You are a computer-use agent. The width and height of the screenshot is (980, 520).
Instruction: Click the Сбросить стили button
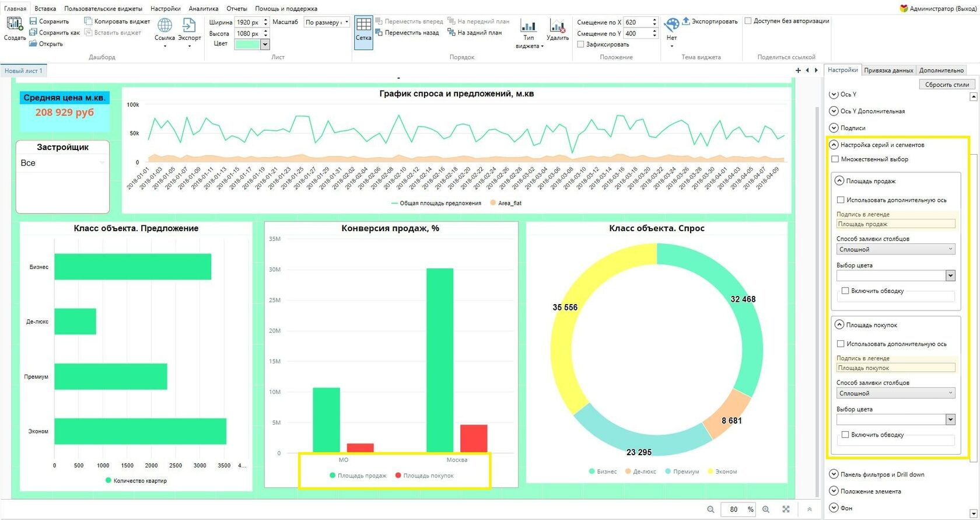947,85
